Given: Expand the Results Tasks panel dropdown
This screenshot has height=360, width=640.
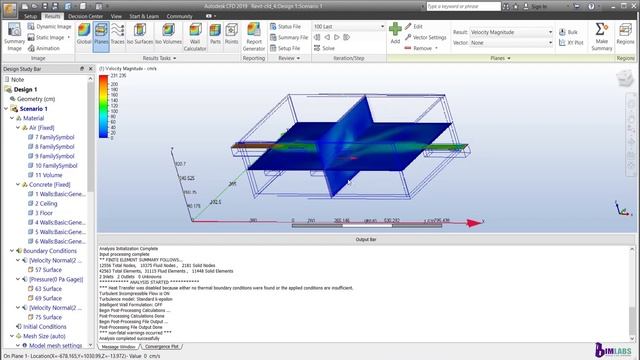Looking at the screenshot, I should coord(175,58).
